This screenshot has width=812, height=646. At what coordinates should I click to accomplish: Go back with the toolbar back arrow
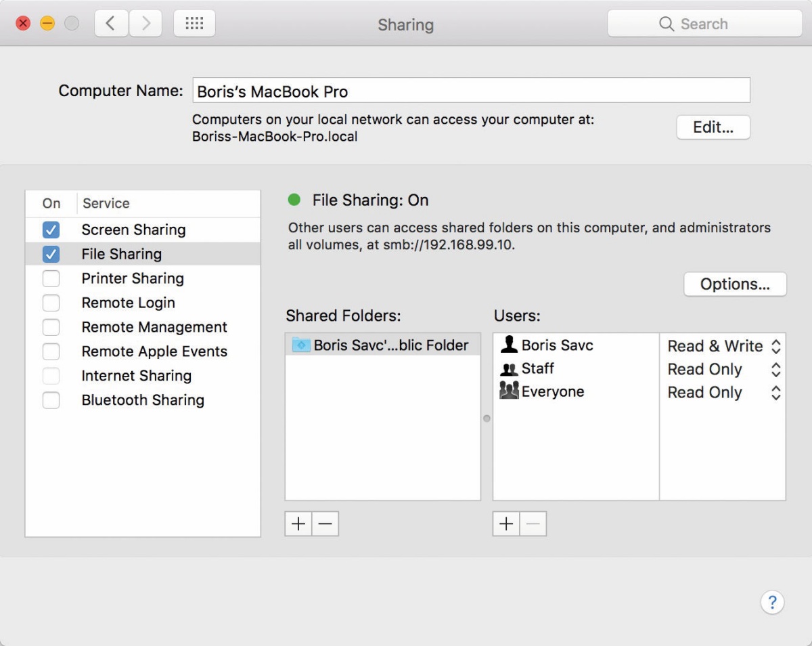click(x=111, y=24)
